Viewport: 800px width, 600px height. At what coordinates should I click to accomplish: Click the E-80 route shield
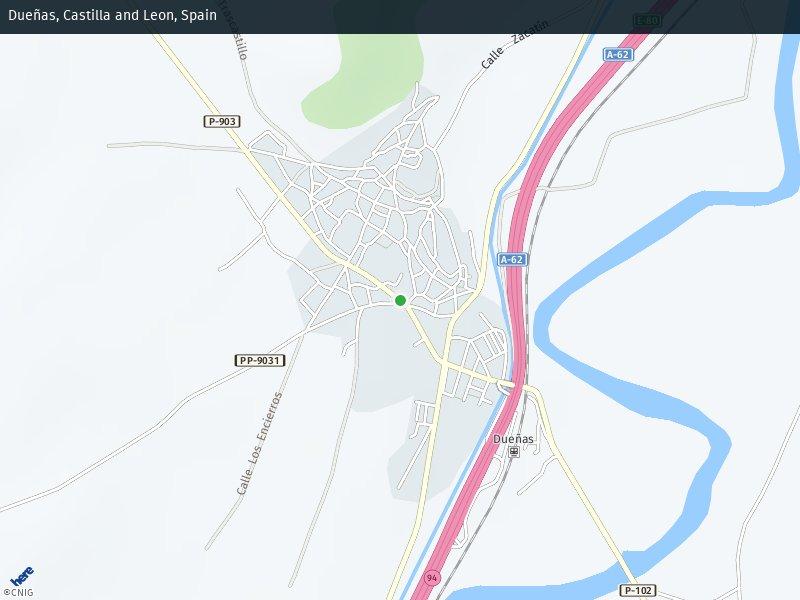click(647, 21)
